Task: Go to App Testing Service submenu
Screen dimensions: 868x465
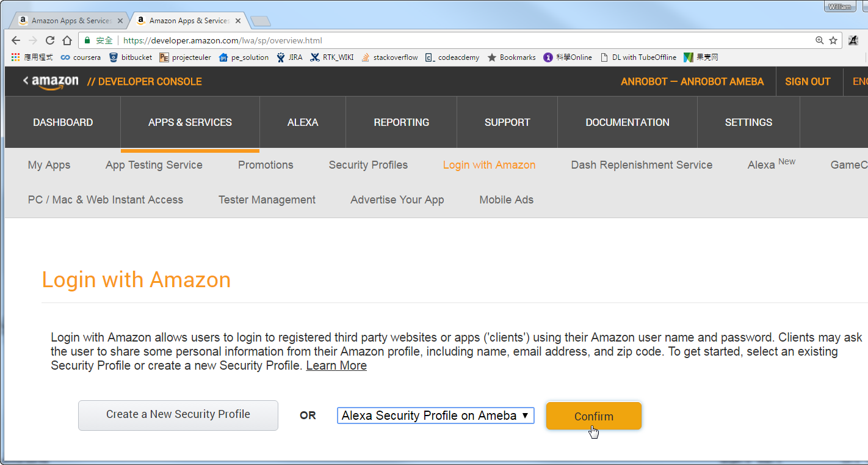Action: tap(154, 165)
